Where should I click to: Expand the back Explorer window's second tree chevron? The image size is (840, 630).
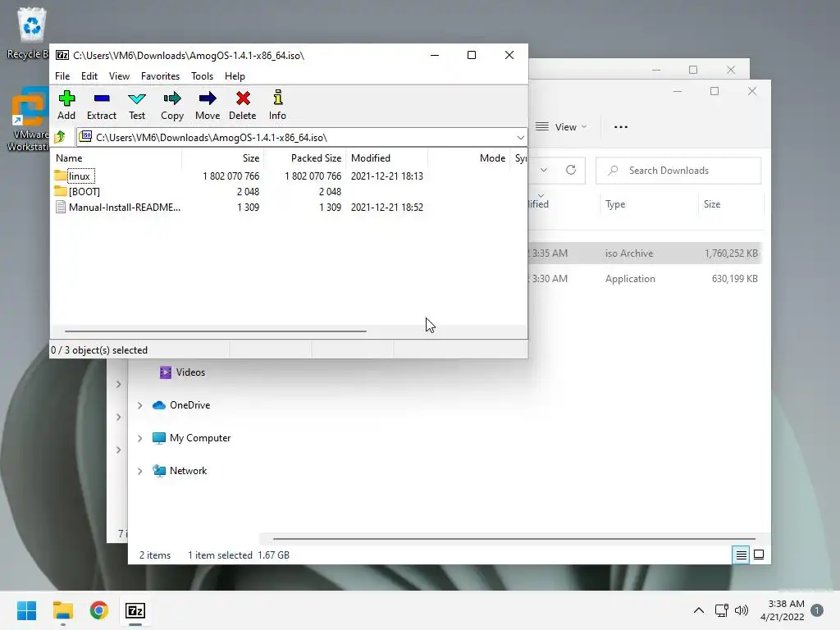click(118, 418)
